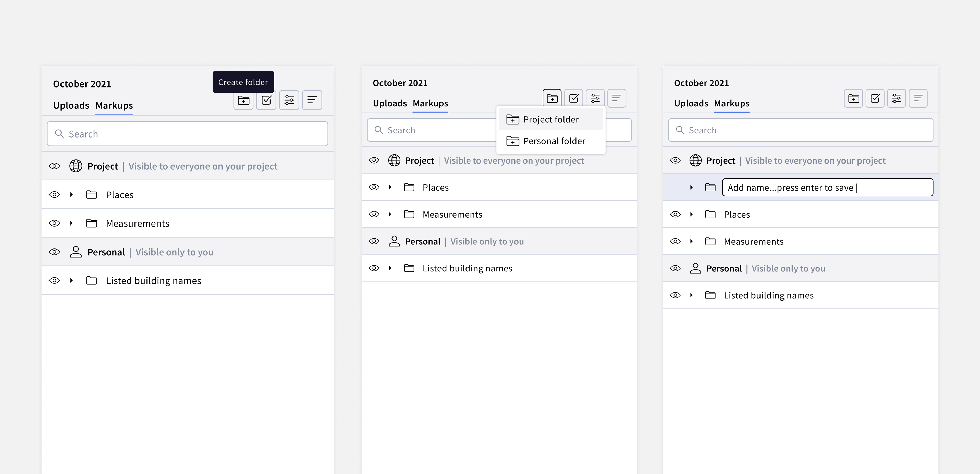Screen dimensions: 980x474
Task: Select Markups tab in left panel
Action: pyautogui.click(x=114, y=105)
